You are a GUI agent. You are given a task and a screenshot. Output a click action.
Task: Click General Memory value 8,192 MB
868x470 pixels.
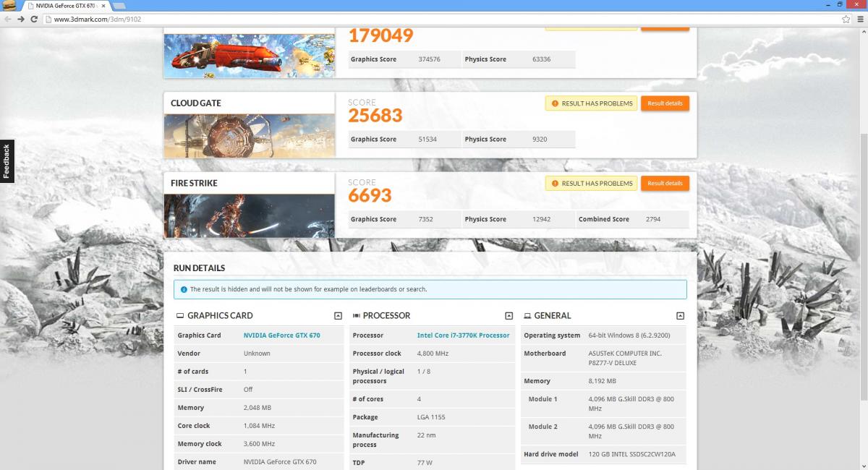click(603, 381)
